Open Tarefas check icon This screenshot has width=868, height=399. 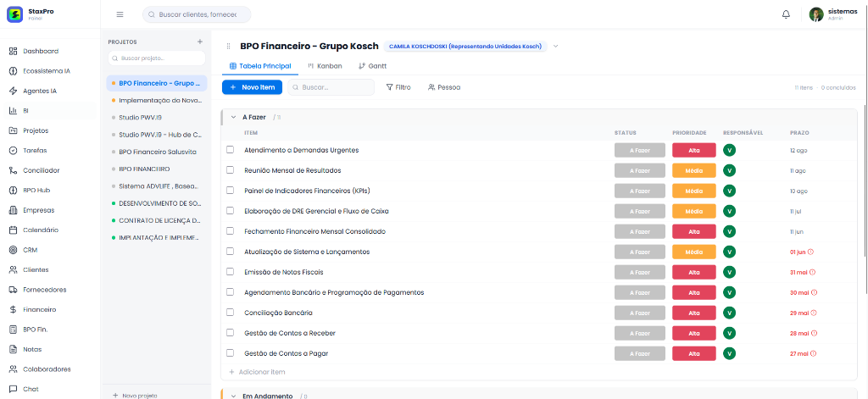point(14,151)
